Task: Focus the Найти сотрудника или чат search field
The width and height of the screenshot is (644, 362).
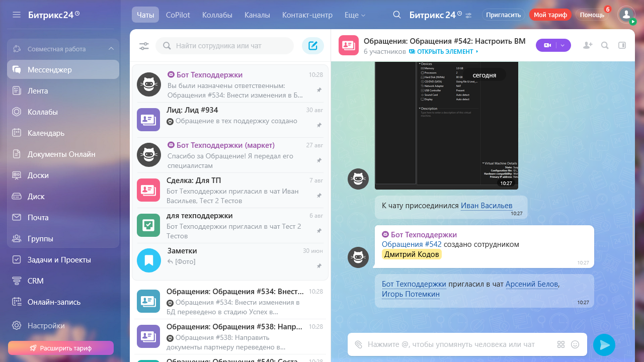Action: point(224,46)
